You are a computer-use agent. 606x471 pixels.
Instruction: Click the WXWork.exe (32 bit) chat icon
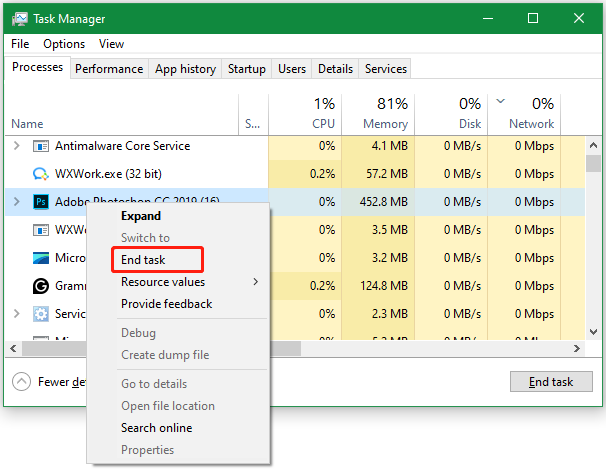[41, 174]
